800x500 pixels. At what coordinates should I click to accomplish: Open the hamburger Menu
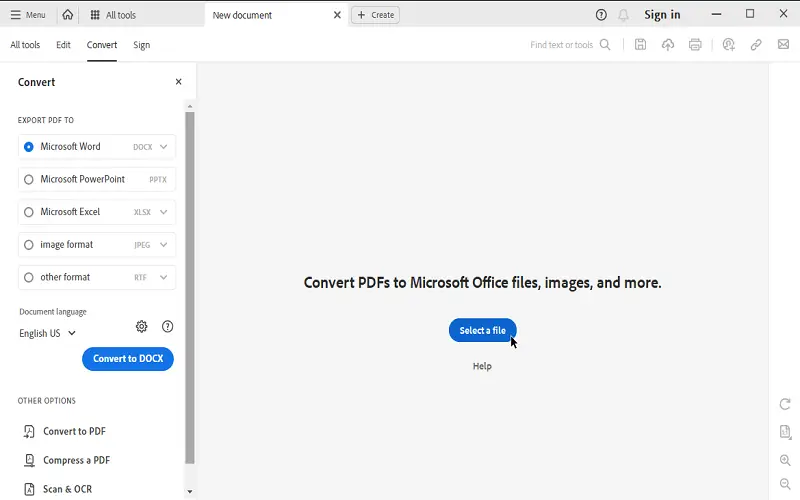[28, 15]
